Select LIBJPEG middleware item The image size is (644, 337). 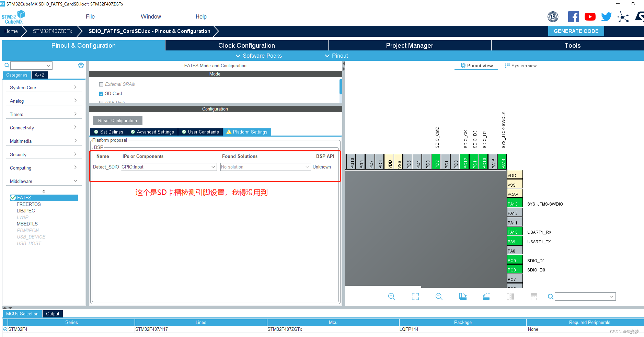click(x=26, y=211)
